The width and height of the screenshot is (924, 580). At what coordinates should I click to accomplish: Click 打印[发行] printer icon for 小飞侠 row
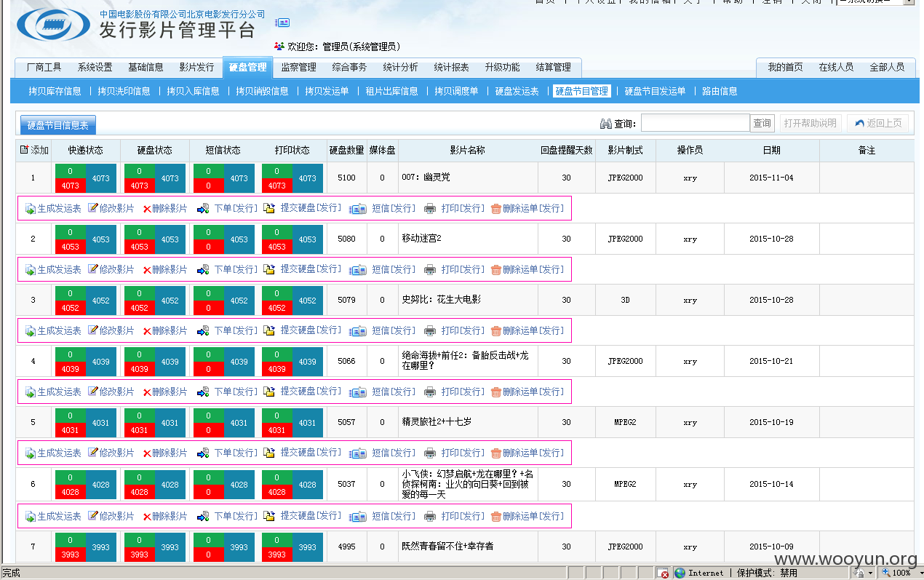coord(430,517)
